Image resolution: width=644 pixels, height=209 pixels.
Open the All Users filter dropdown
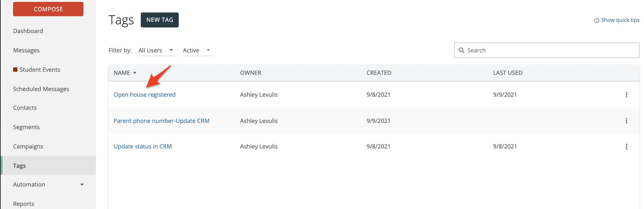click(157, 50)
